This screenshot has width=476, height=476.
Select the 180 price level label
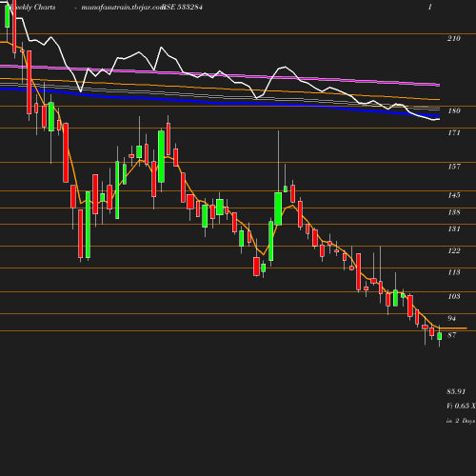pyautogui.click(x=454, y=110)
